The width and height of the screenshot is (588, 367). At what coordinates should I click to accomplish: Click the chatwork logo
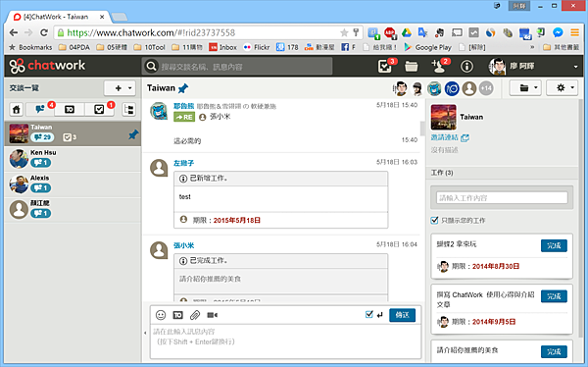47,66
